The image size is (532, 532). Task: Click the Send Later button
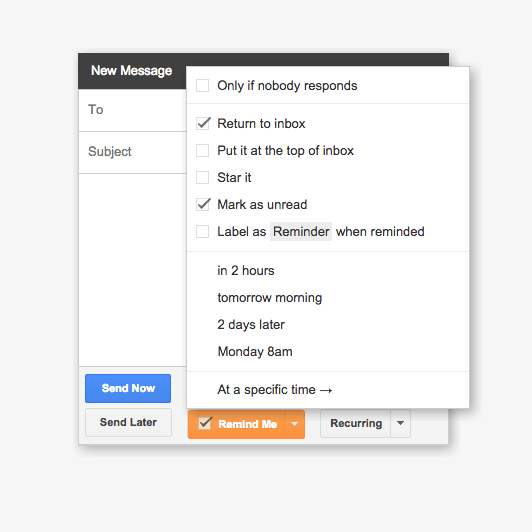click(128, 422)
